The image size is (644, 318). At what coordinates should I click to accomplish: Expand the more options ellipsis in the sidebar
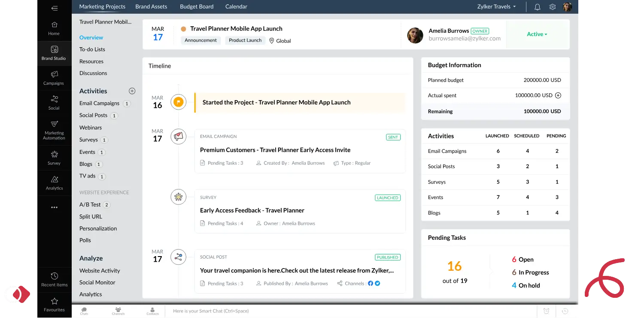54,207
